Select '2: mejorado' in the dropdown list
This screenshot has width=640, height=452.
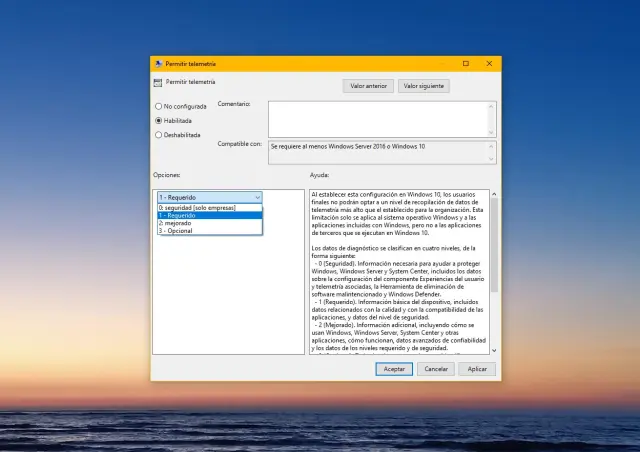(209, 223)
